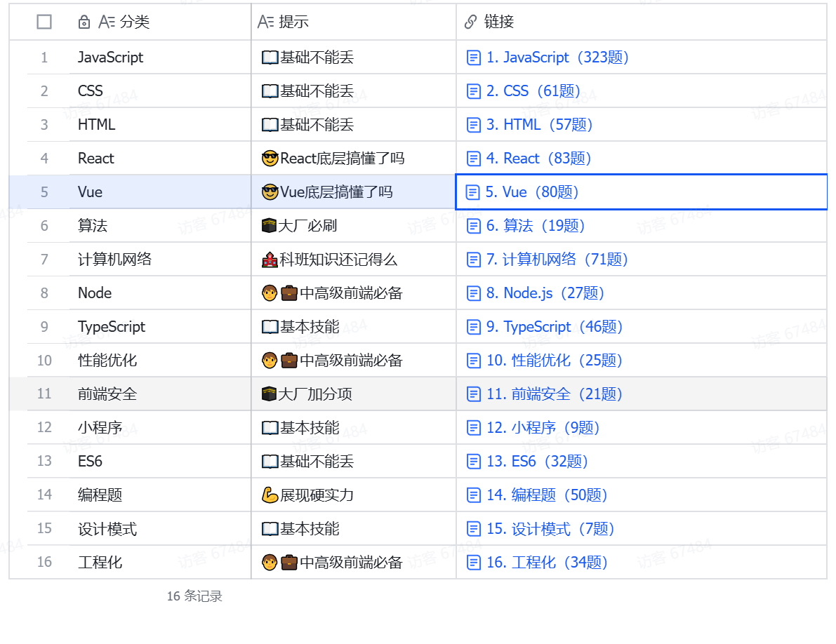Click document icon before 5. Vue link
Viewport: 836px width, 644px height.
tap(472, 192)
